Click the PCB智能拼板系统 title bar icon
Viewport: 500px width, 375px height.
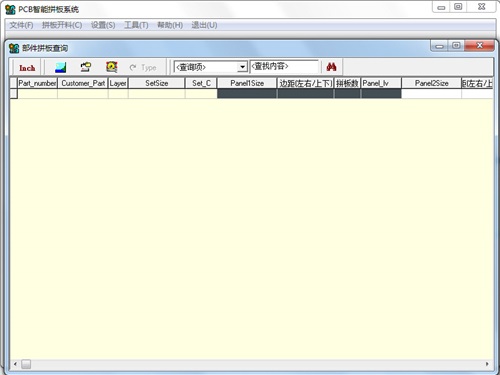tap(10, 9)
